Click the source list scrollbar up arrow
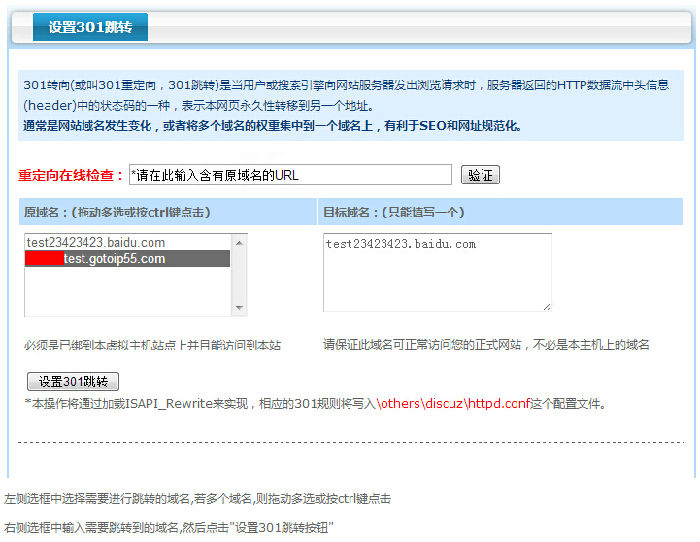Screen dimensions: 700x542 tap(239, 242)
